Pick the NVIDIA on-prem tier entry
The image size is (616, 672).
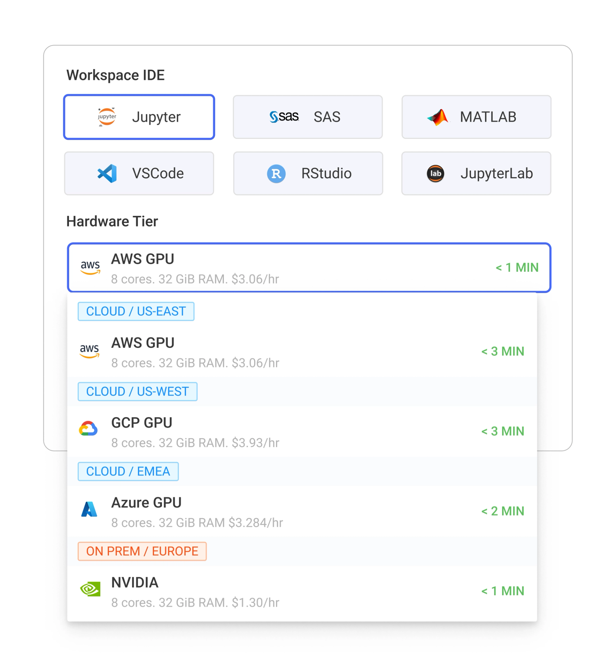302,592
